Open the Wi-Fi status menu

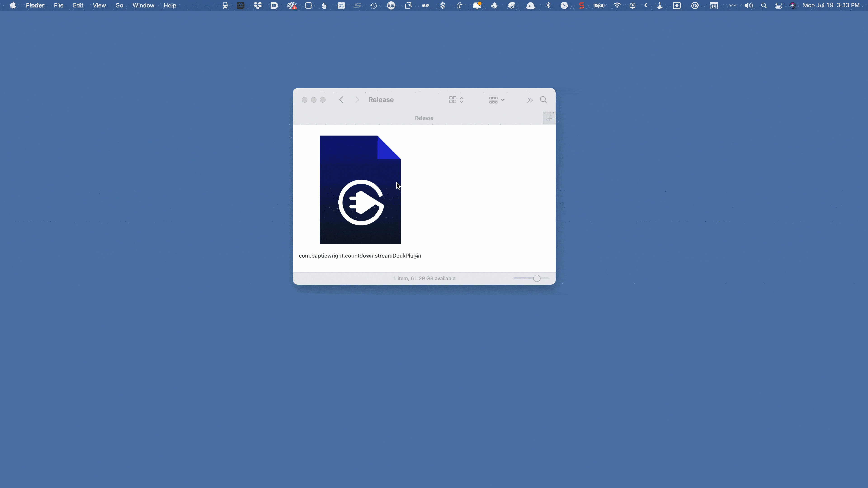[x=617, y=5]
